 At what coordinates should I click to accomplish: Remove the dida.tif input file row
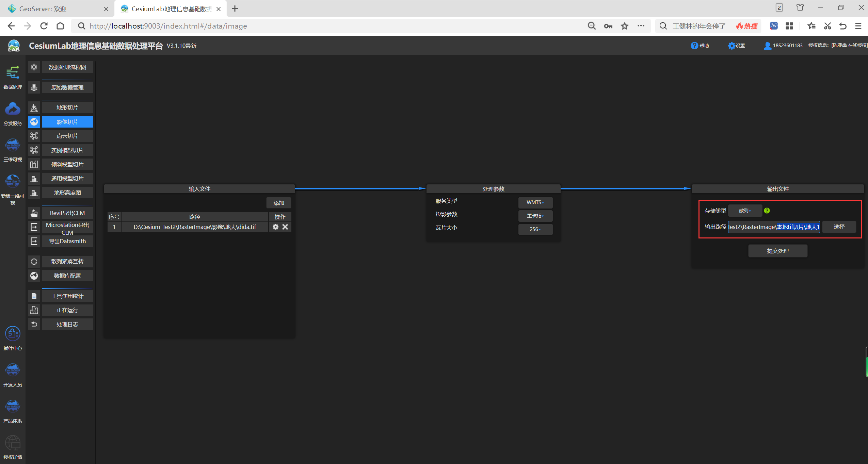[x=285, y=227]
